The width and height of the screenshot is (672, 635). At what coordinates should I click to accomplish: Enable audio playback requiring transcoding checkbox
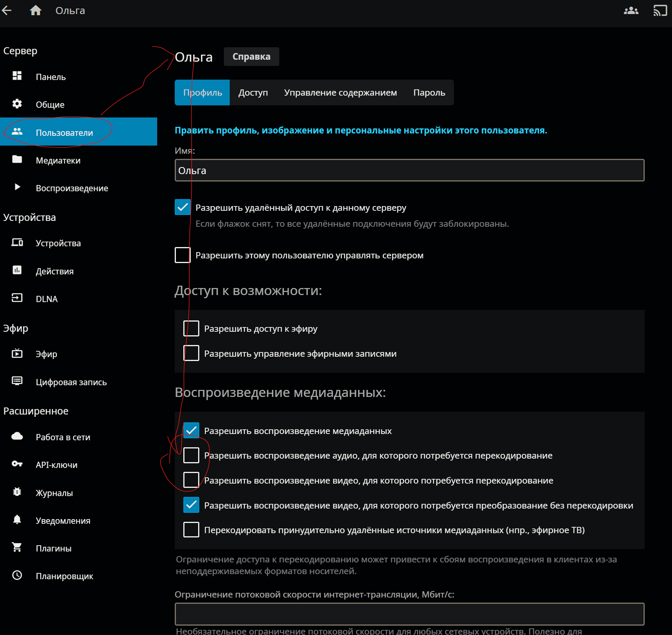click(191, 455)
